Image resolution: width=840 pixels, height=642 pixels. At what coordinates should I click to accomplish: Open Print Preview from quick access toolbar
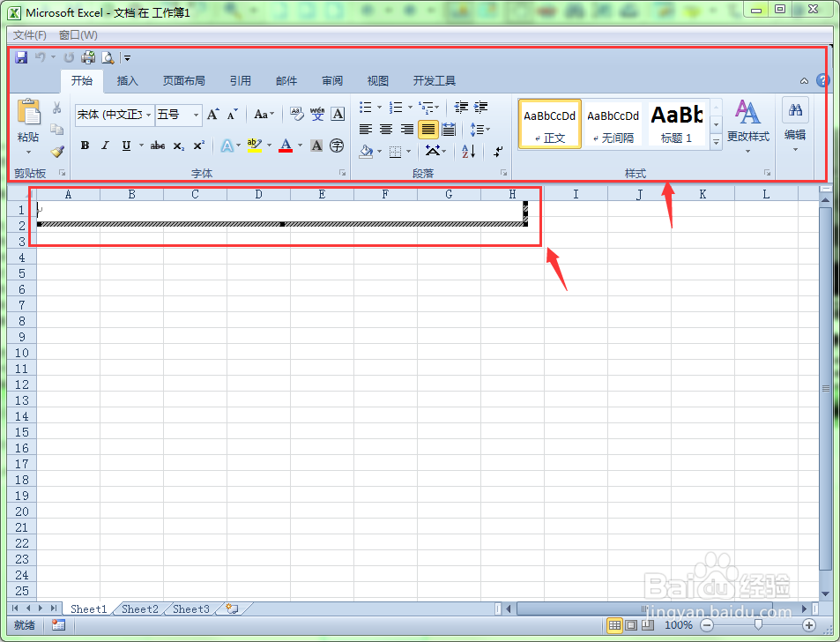[108, 57]
